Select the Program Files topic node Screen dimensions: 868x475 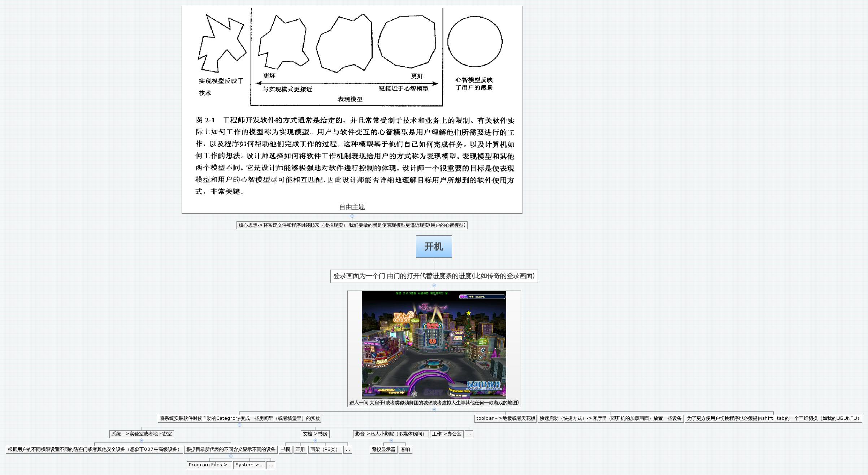coord(209,465)
